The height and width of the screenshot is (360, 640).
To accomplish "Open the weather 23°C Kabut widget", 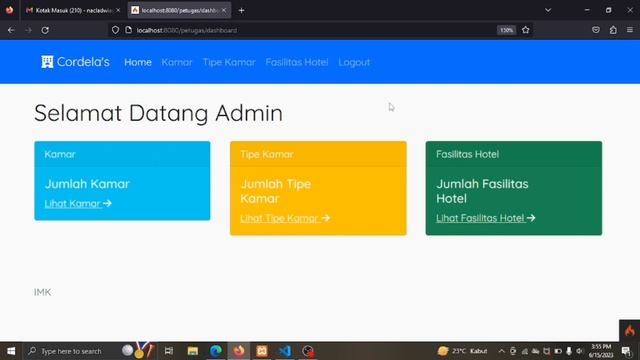I will point(462,351).
